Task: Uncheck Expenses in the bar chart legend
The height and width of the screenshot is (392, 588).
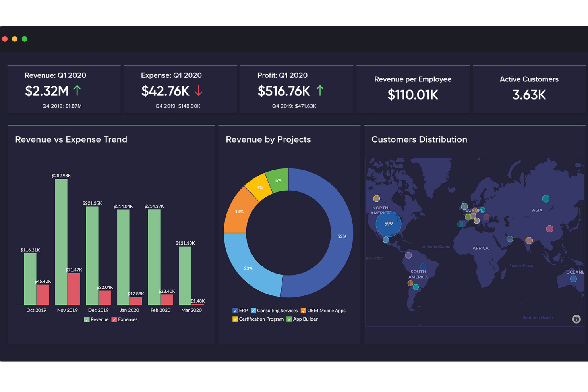Action: click(114, 319)
